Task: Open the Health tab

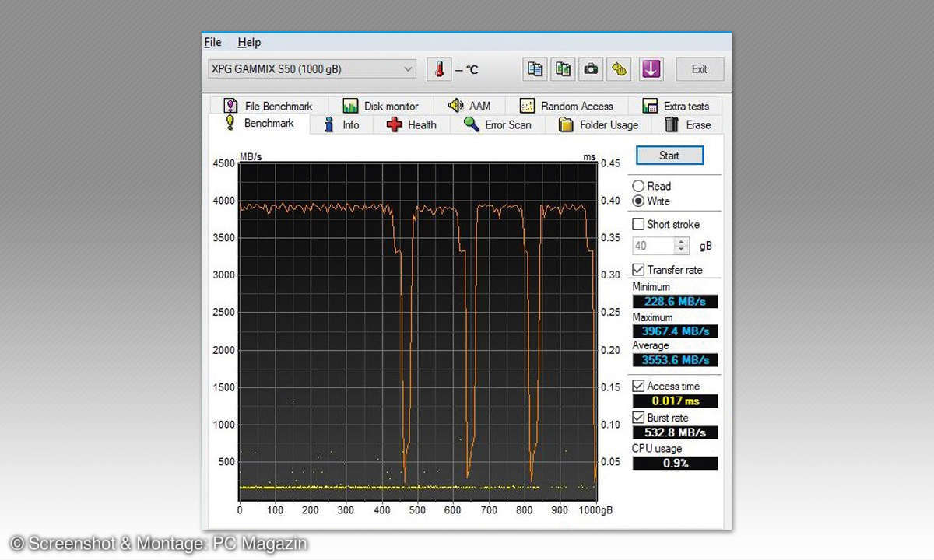Action: [x=412, y=124]
